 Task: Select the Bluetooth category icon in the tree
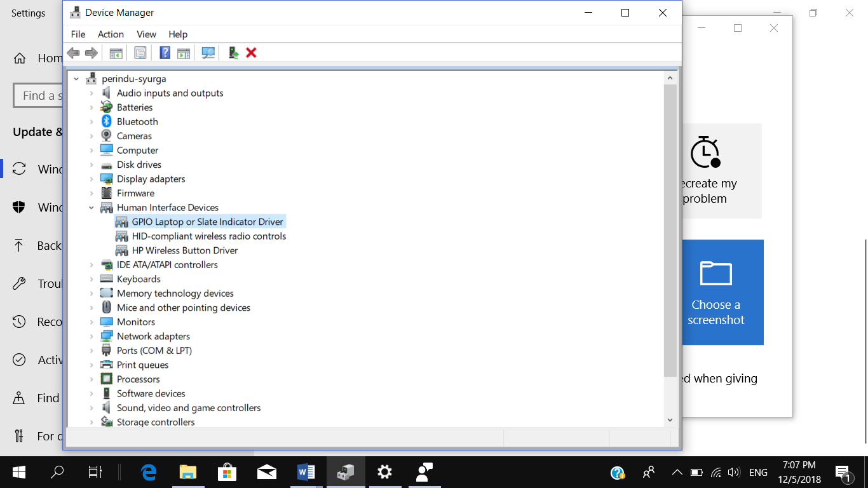tap(107, 121)
